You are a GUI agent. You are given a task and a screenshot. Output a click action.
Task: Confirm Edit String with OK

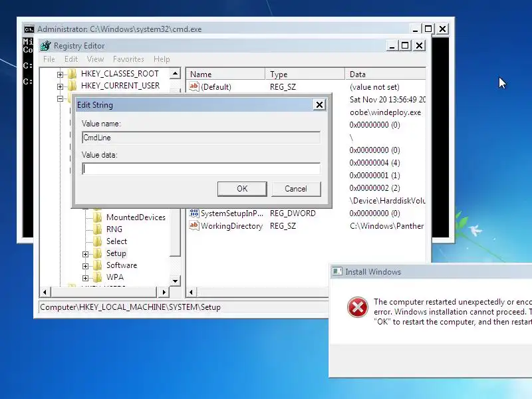click(242, 189)
